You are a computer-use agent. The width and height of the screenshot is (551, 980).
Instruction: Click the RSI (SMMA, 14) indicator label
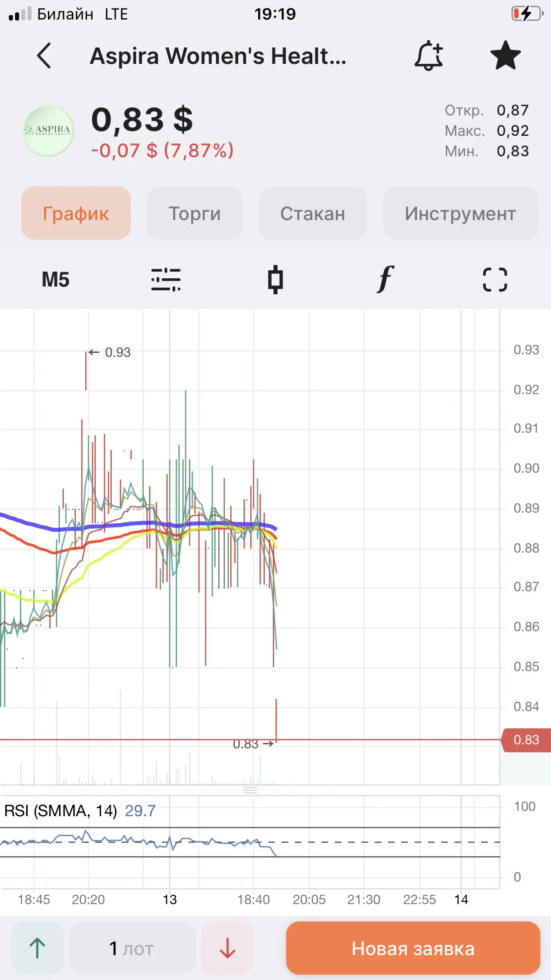coord(60,811)
